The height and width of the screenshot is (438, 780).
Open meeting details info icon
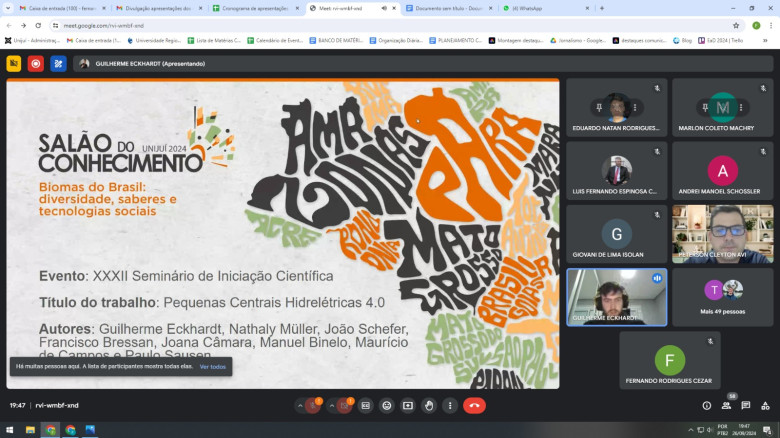coord(707,405)
